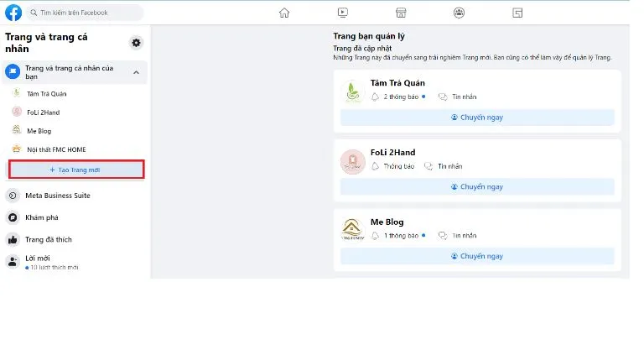644x350 pixels.
Task: Click FoLi 2Hand page avatar in card
Action: click(x=352, y=161)
